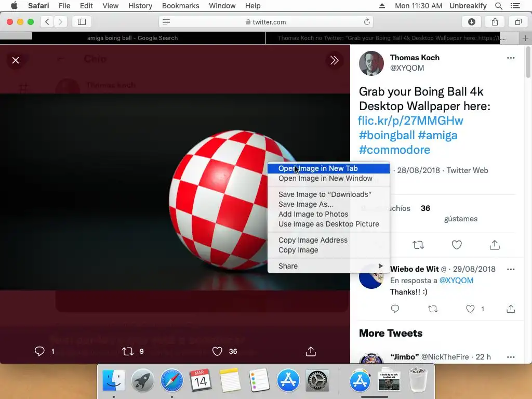Show the tab overview button
Screen dimensions: 532x399
pos(518,22)
